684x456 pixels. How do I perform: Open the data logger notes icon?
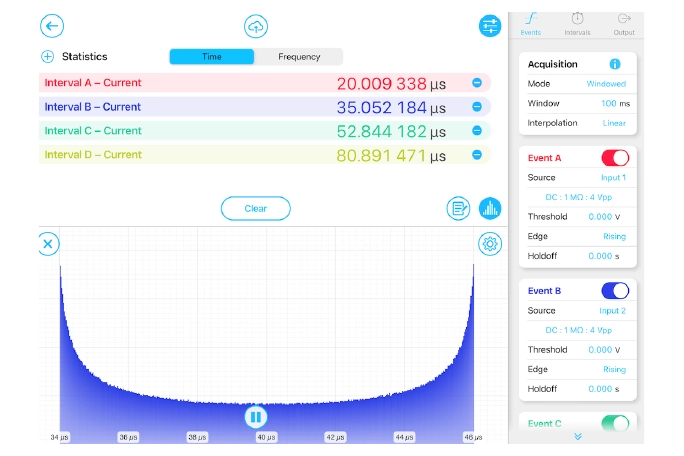point(458,209)
